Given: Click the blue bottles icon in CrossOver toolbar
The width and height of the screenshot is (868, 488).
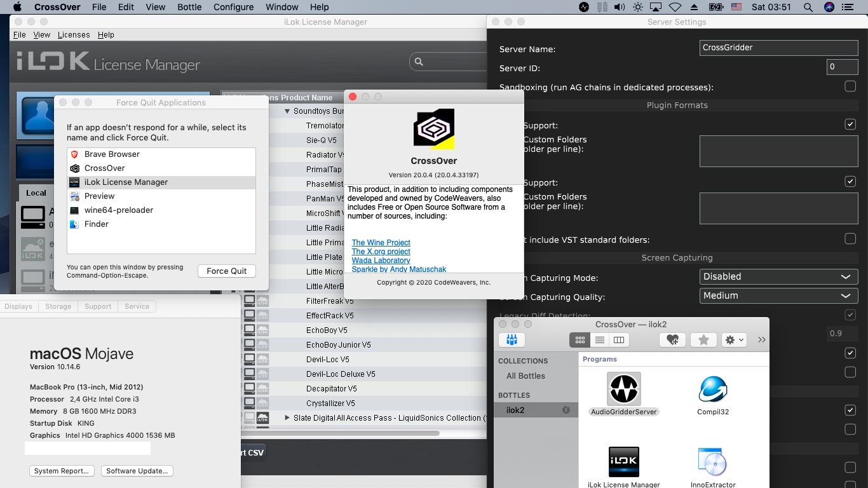Looking at the screenshot, I should click(512, 340).
